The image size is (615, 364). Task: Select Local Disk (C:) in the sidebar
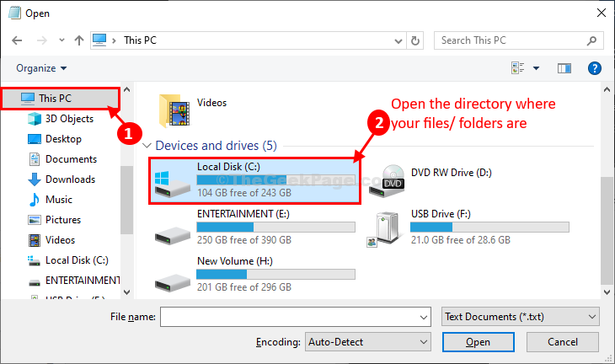pyautogui.click(x=77, y=260)
